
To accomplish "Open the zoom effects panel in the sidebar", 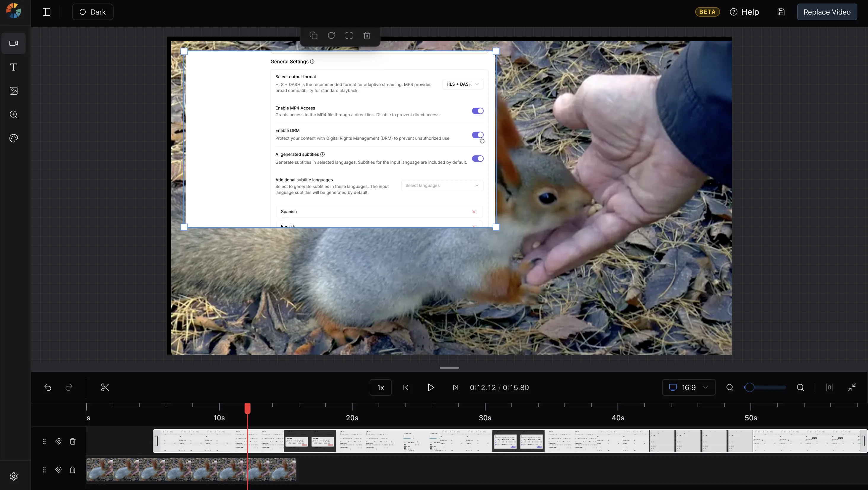I will [x=13, y=114].
